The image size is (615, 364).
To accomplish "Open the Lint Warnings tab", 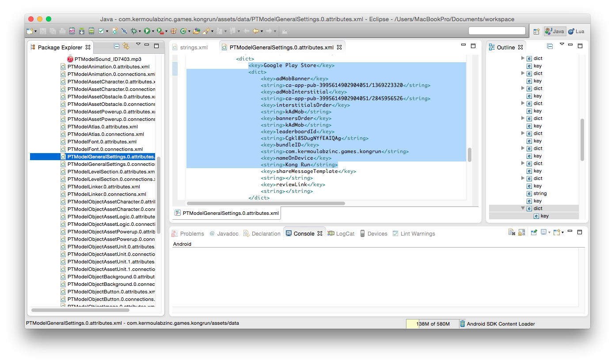I will (x=414, y=233).
